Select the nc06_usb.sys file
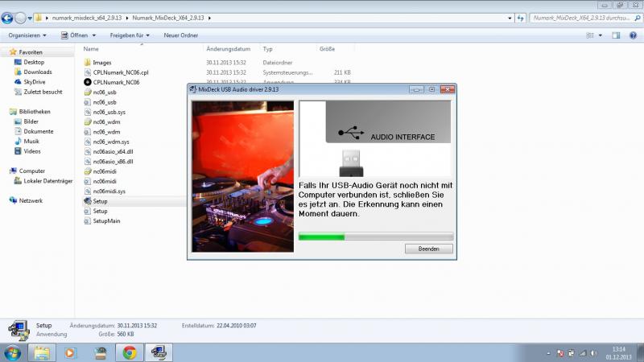This screenshot has width=644, height=362. (x=109, y=112)
